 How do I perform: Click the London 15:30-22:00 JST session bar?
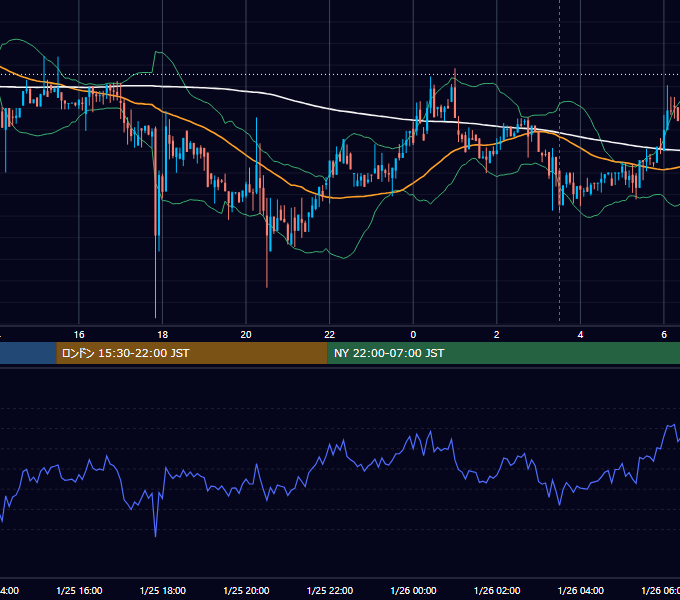pyautogui.click(x=192, y=353)
